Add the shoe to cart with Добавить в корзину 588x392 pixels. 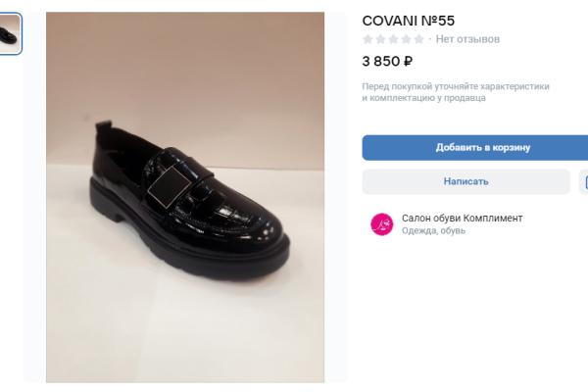475,147
